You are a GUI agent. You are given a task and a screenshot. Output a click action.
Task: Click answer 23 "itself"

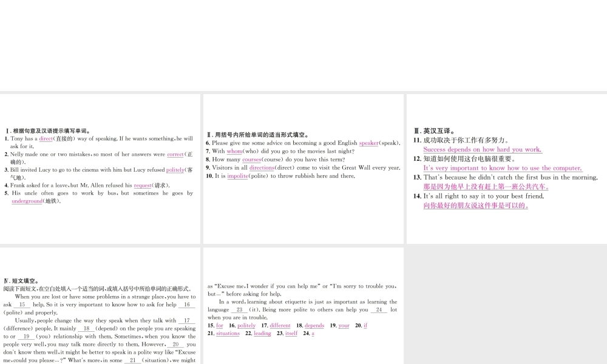tap(291, 334)
